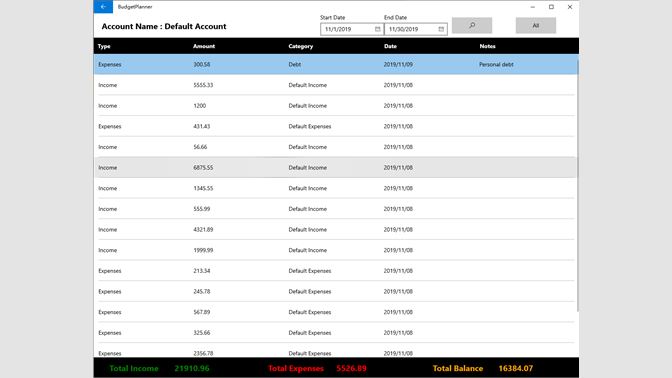Select the Income 4321.89 row
Viewport: 672px width, 378px height.
tap(336, 229)
